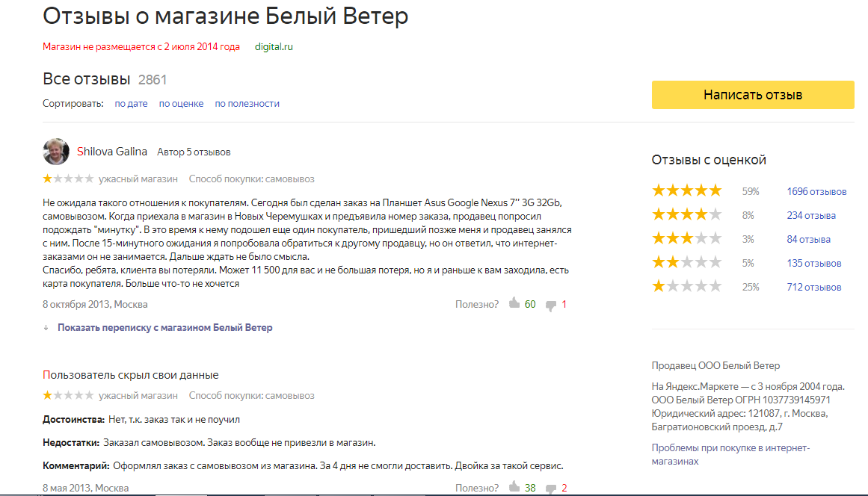Click the two-star rating row
868x496 pixels.
tap(686, 263)
